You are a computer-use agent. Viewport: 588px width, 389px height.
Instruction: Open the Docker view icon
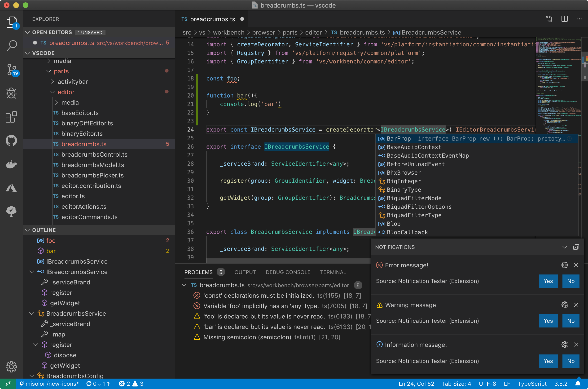pyautogui.click(x=11, y=164)
